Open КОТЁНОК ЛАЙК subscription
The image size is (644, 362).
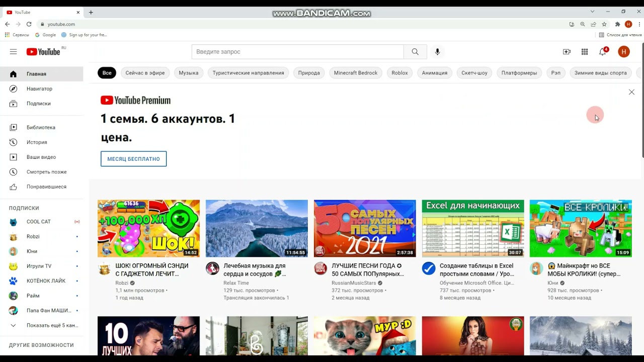tap(41, 281)
